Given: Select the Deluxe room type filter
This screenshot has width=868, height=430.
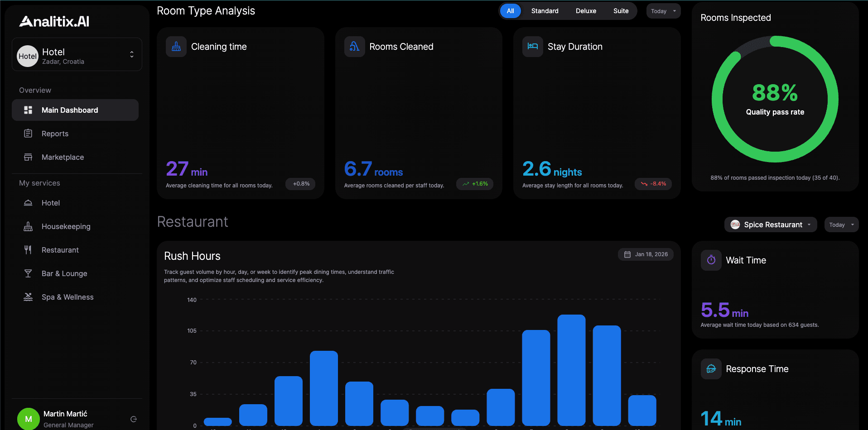Looking at the screenshot, I should [x=586, y=11].
